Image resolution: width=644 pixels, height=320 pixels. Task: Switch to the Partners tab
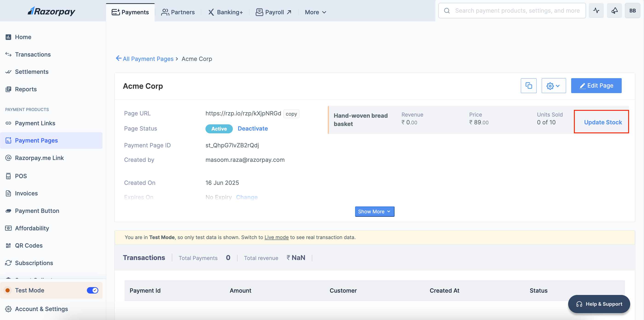pyautogui.click(x=178, y=12)
